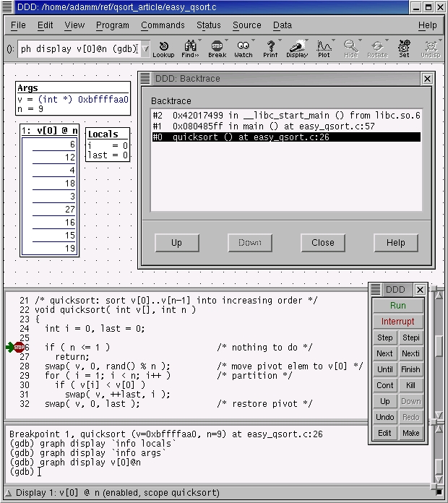This screenshot has width=448, height=503.
Task: Open the Program menu
Action: click(112, 25)
